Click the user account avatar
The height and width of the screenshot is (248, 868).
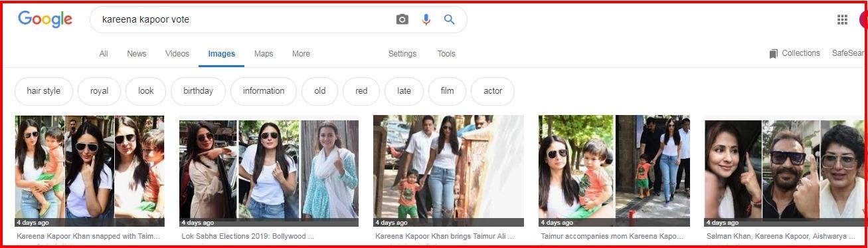[863, 20]
